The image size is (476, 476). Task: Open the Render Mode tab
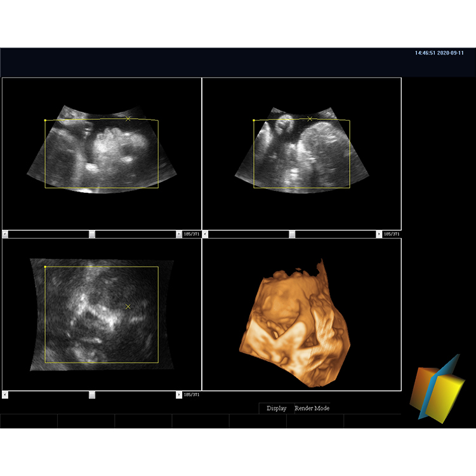tap(312, 408)
